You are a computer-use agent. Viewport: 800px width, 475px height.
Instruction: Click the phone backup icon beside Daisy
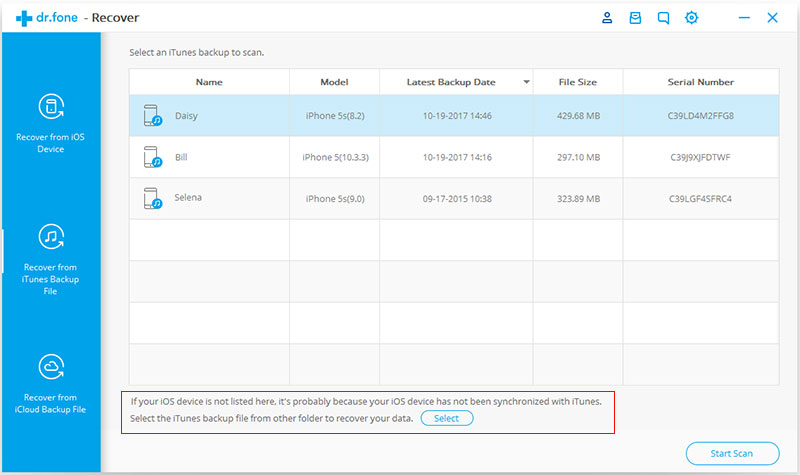[x=153, y=115]
